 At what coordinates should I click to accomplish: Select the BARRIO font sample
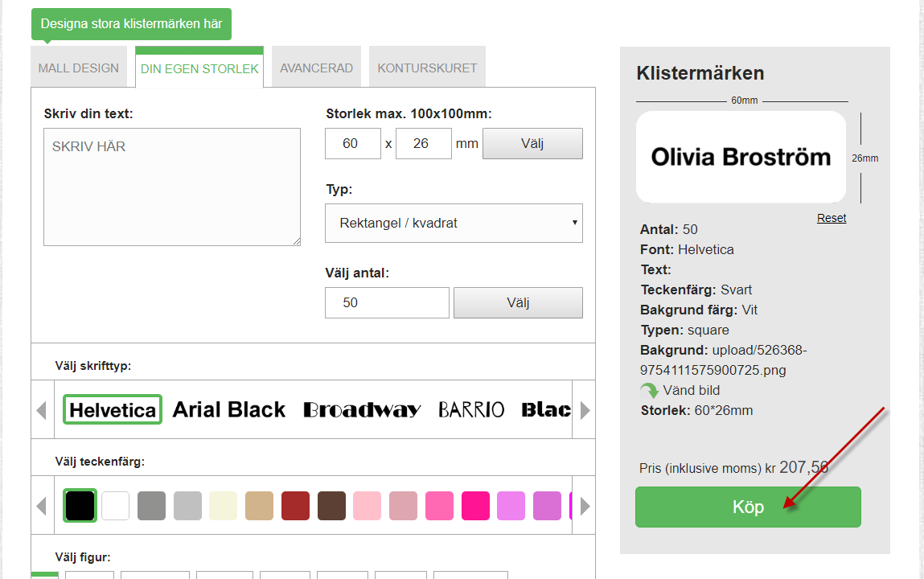click(471, 410)
